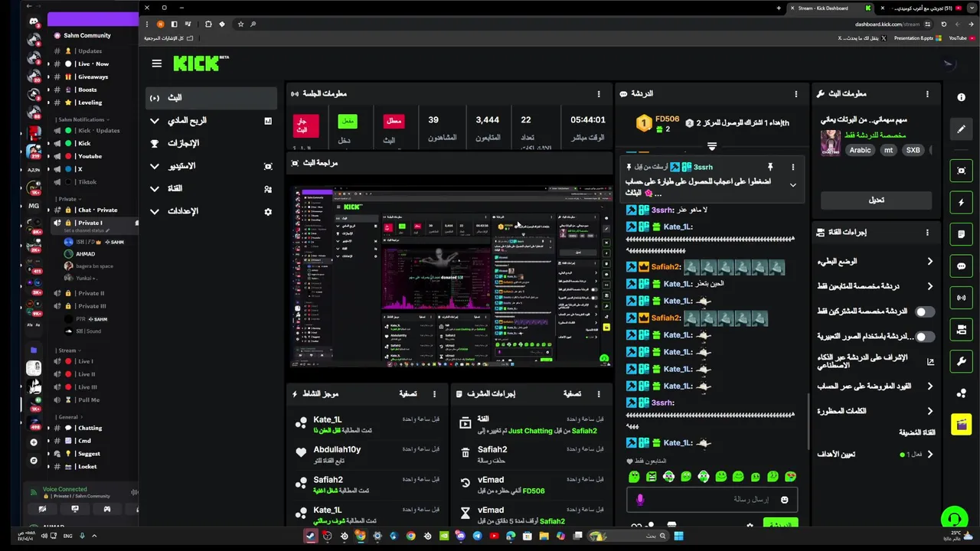Screen dimensions: 980x551
Task: Open pinned message three-dot options
Action: tap(792, 167)
